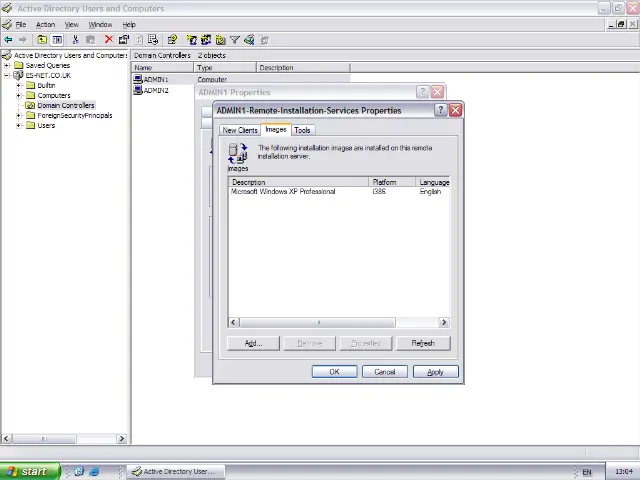640x480 pixels.
Task: Click the Add... button
Action: tap(253, 343)
